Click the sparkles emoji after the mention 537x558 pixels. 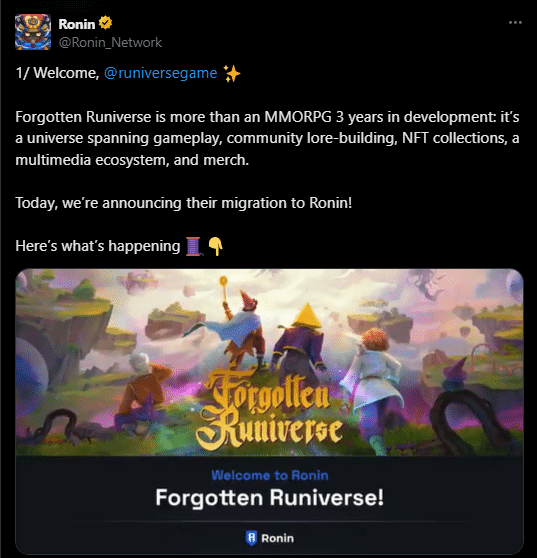point(232,73)
